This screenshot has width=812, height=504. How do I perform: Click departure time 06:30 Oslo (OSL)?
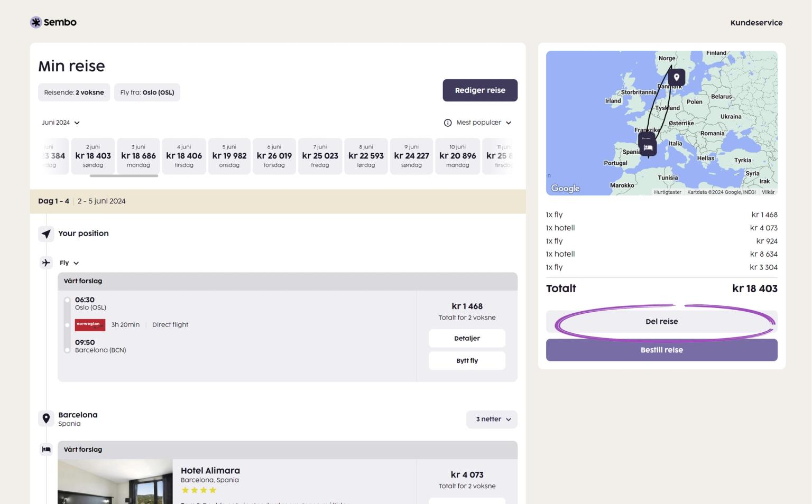[x=90, y=303]
